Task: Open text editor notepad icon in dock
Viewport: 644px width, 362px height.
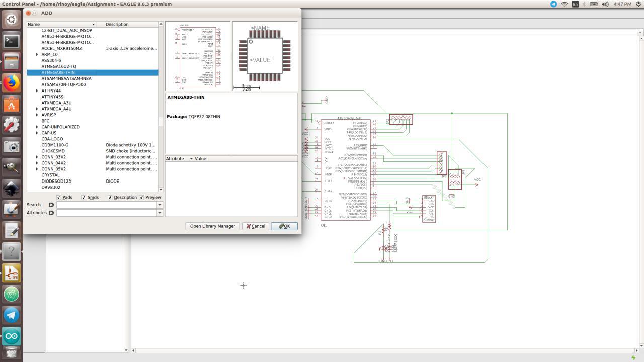Action: (11, 231)
